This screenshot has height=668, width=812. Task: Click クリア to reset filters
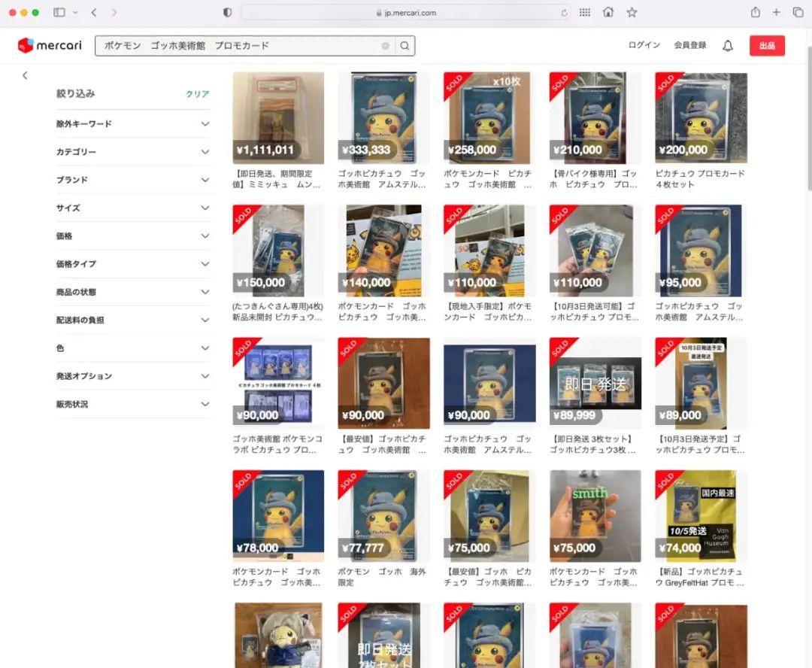(x=197, y=94)
